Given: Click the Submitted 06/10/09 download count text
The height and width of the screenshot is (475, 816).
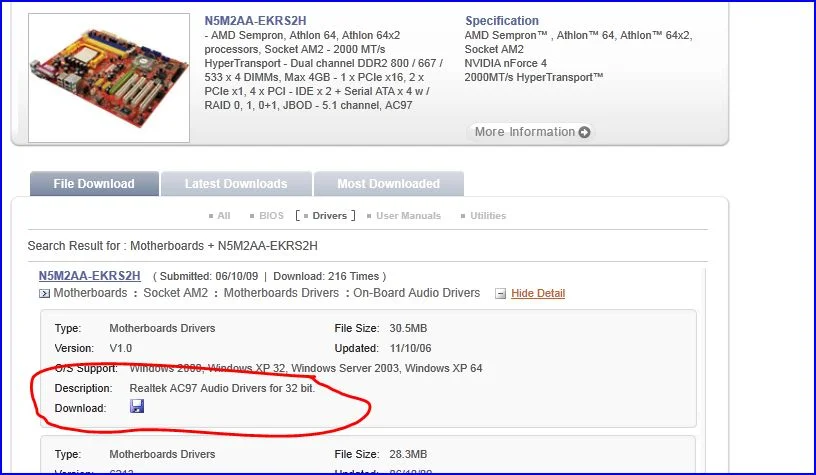Looking at the screenshot, I should (270, 276).
